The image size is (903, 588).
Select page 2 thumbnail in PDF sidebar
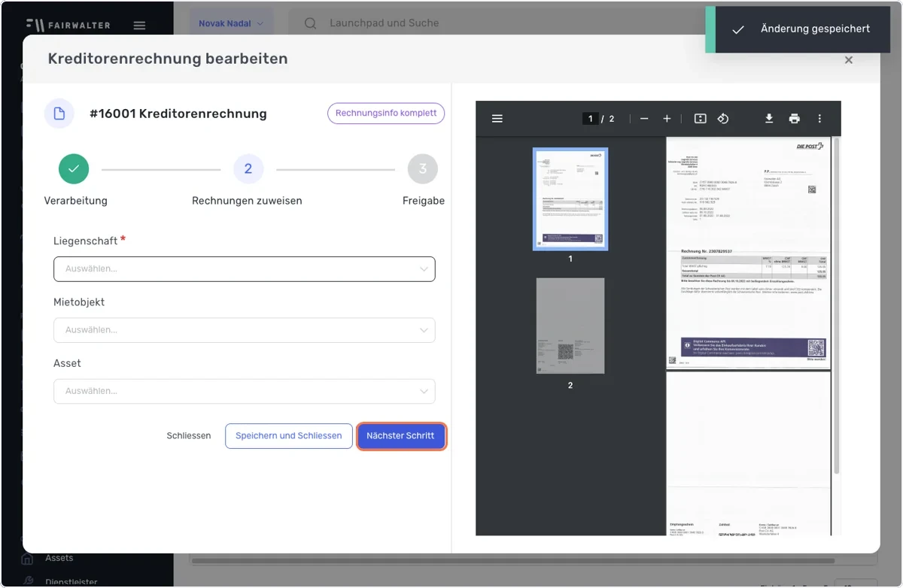tap(570, 326)
